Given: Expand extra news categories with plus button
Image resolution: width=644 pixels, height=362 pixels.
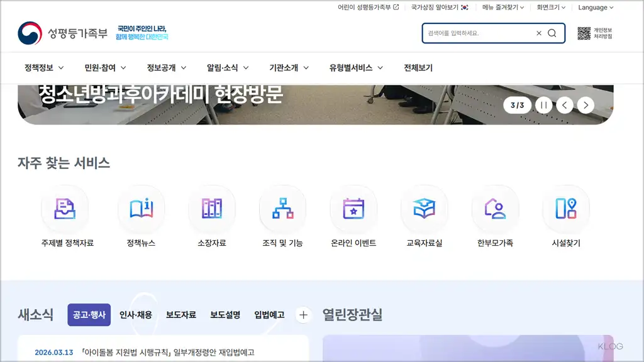Looking at the screenshot, I should (304, 315).
